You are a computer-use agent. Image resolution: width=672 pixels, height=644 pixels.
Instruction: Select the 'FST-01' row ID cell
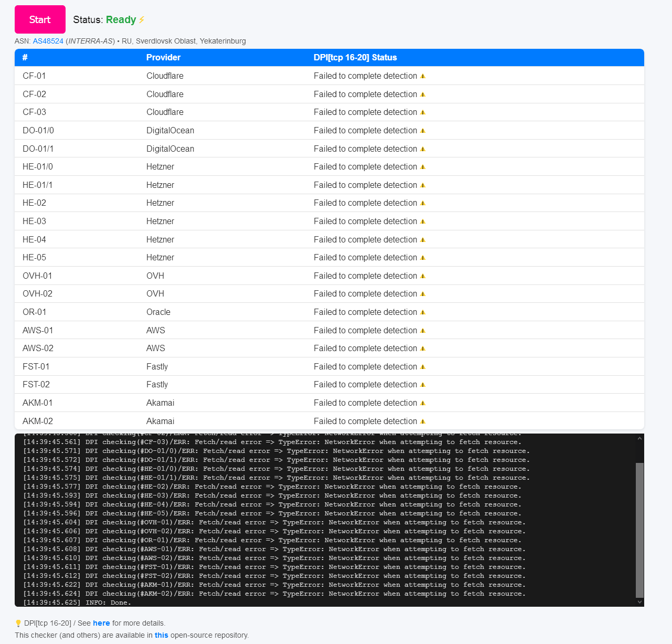(36, 367)
